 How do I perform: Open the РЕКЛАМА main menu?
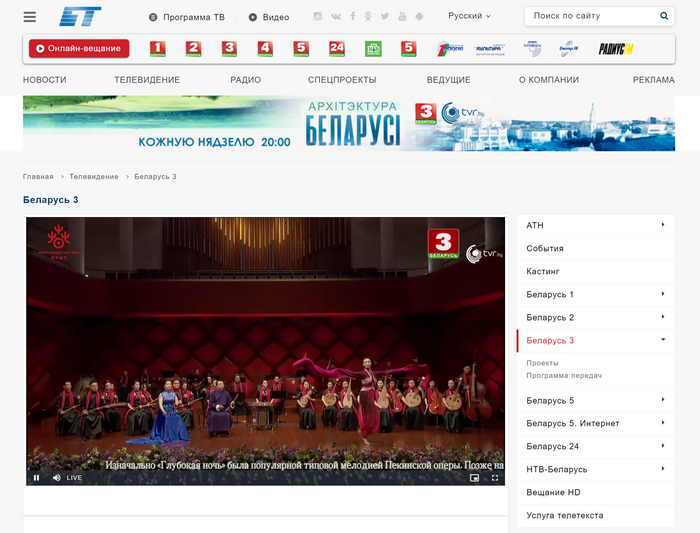point(654,80)
